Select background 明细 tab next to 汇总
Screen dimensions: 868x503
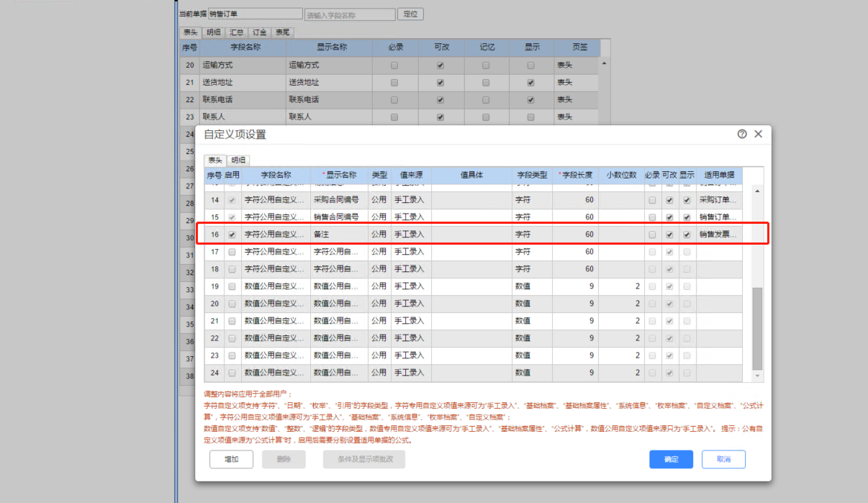(x=213, y=32)
